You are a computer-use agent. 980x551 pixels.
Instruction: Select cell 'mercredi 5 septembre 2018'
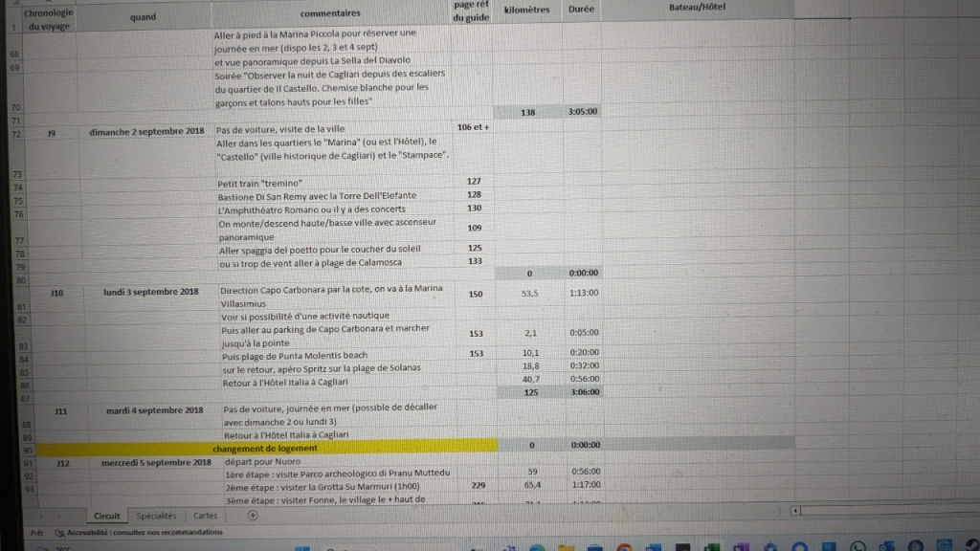click(x=156, y=463)
